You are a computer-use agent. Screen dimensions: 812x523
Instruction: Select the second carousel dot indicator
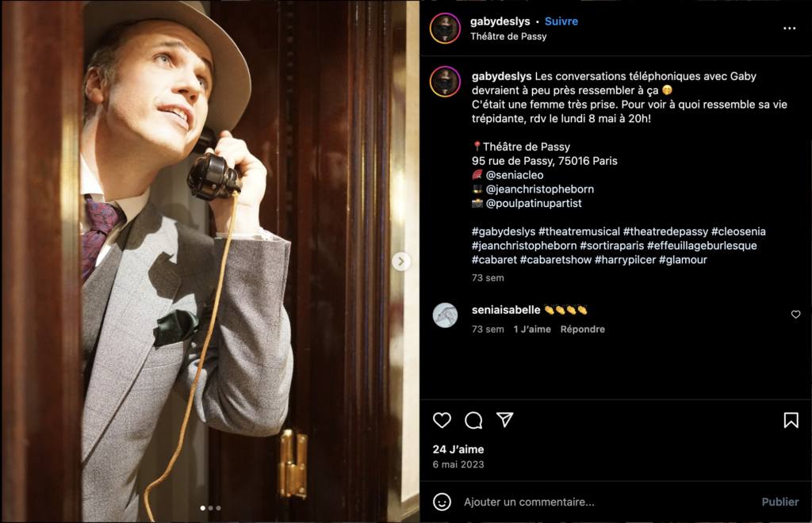coord(210,508)
